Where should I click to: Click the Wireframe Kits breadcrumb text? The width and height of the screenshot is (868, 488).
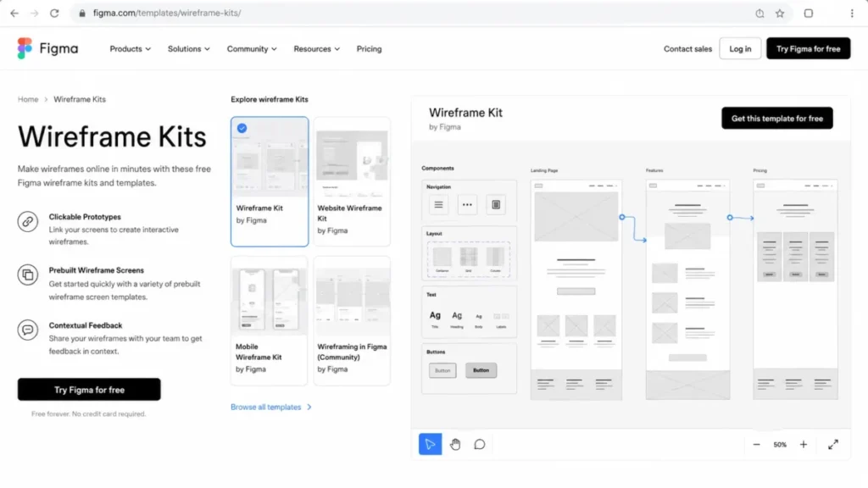(x=80, y=100)
